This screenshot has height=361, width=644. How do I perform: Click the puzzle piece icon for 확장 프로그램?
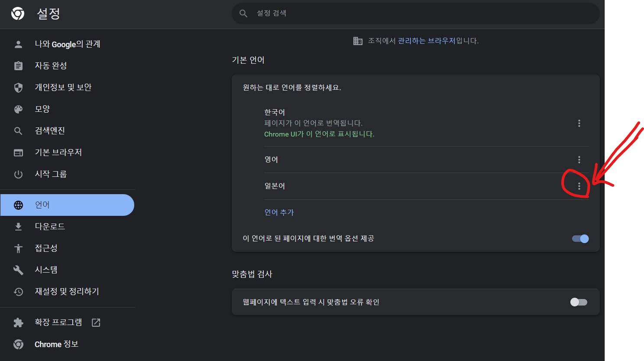click(18, 322)
